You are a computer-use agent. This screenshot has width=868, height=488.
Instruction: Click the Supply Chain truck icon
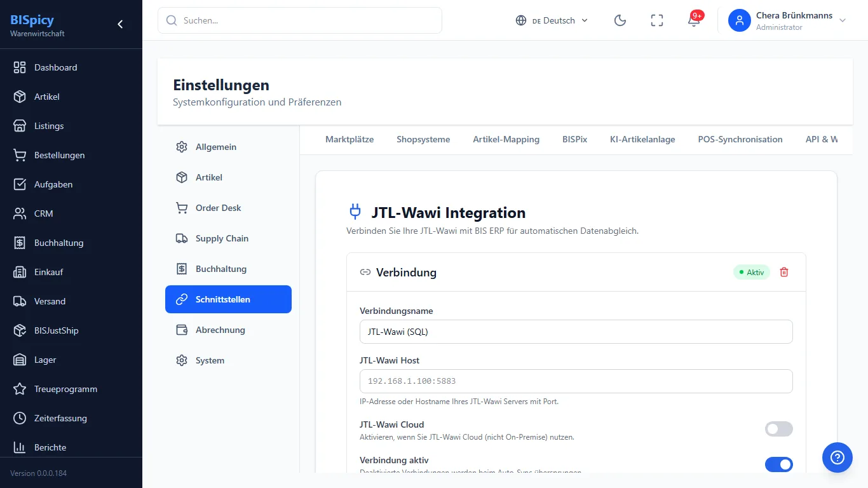click(x=182, y=238)
